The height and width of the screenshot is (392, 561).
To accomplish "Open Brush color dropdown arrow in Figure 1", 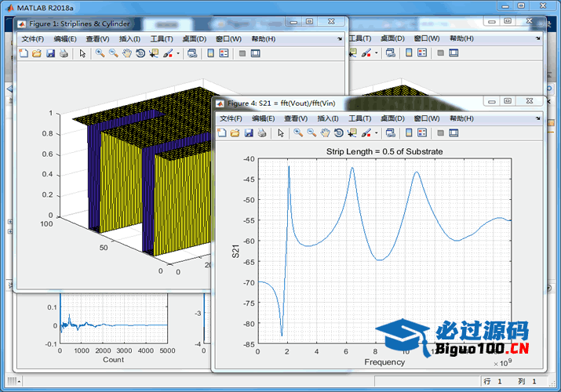I will 178,53.
